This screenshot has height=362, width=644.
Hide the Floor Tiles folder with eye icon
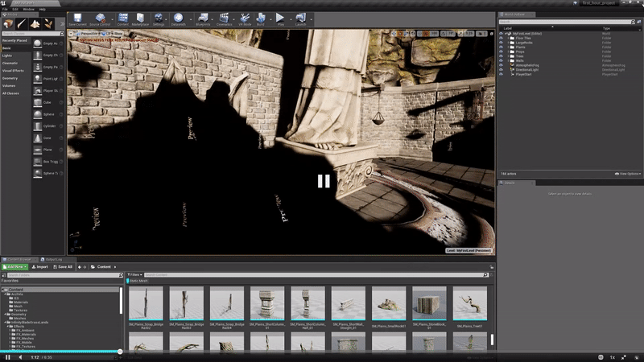[501, 38]
